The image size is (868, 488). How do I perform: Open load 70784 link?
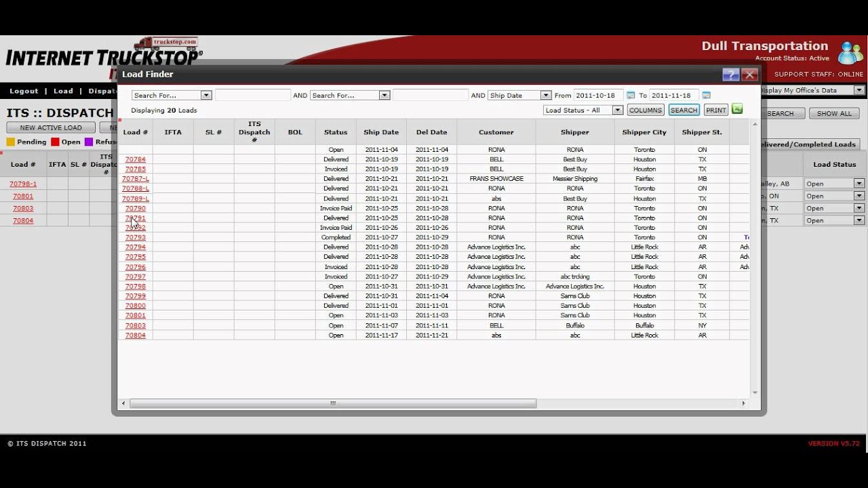(136, 159)
